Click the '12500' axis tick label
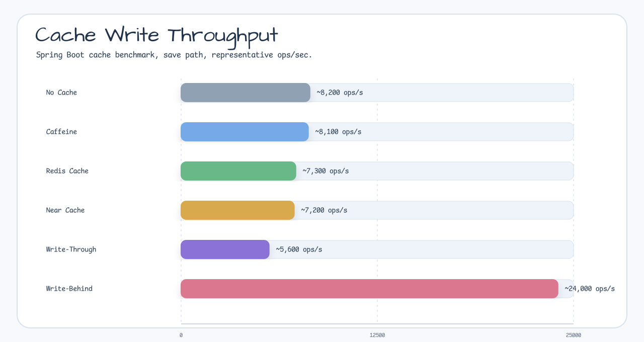 [x=377, y=335]
